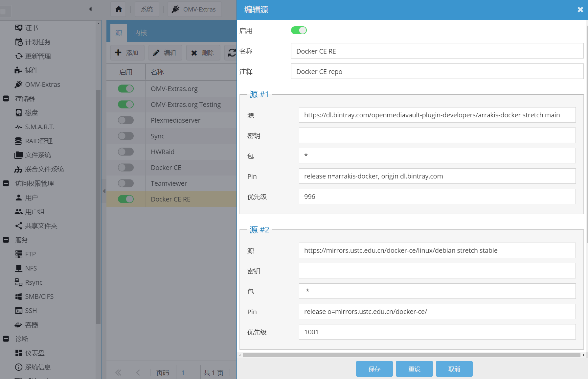Open the 仪表盘 dashboard
The width and height of the screenshot is (588, 379).
30,353
